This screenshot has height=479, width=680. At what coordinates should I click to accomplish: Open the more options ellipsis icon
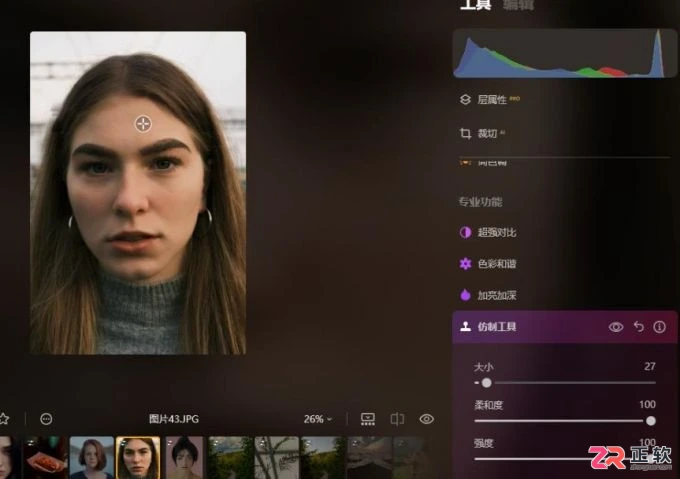tap(46, 419)
